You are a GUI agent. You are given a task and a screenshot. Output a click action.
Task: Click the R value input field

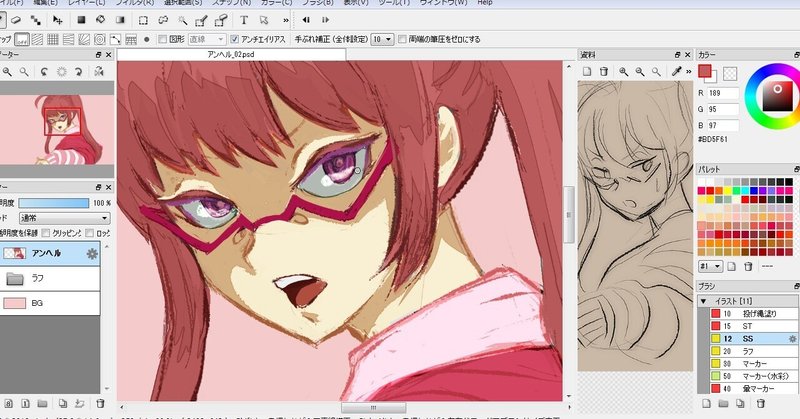[x=723, y=93]
